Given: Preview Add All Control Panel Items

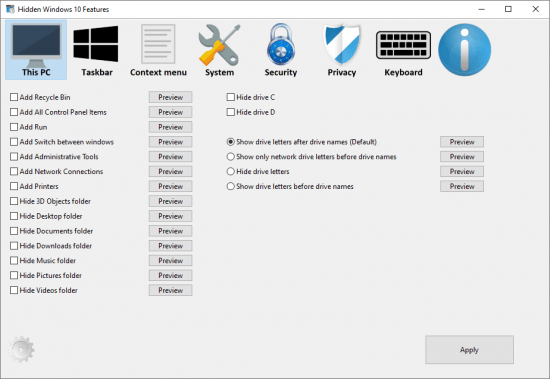Looking at the screenshot, I should (x=170, y=112).
